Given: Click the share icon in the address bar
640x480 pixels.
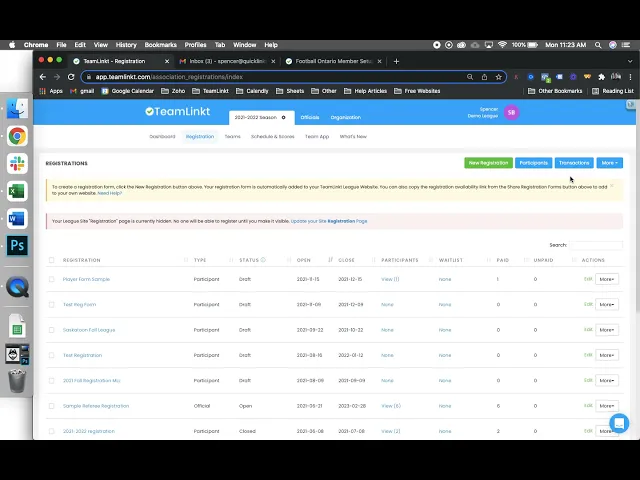Looking at the screenshot, I should click(484, 77).
